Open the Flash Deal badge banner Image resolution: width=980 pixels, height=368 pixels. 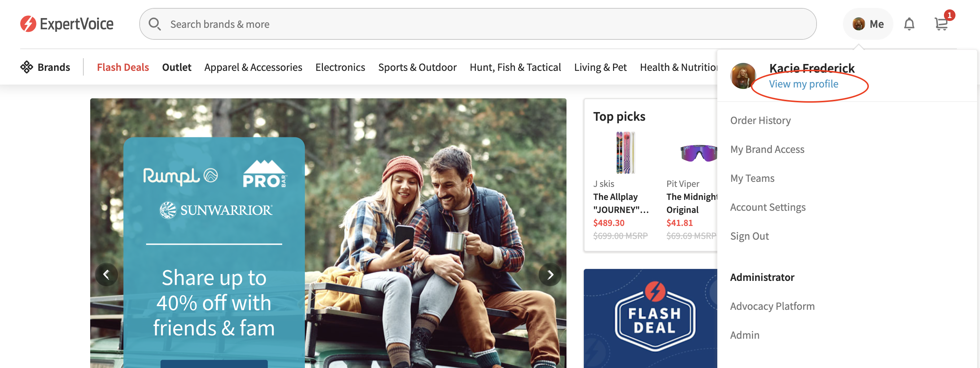651,318
